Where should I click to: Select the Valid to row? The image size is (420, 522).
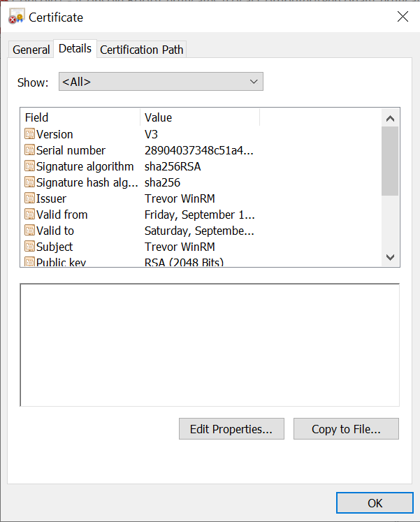(139, 231)
